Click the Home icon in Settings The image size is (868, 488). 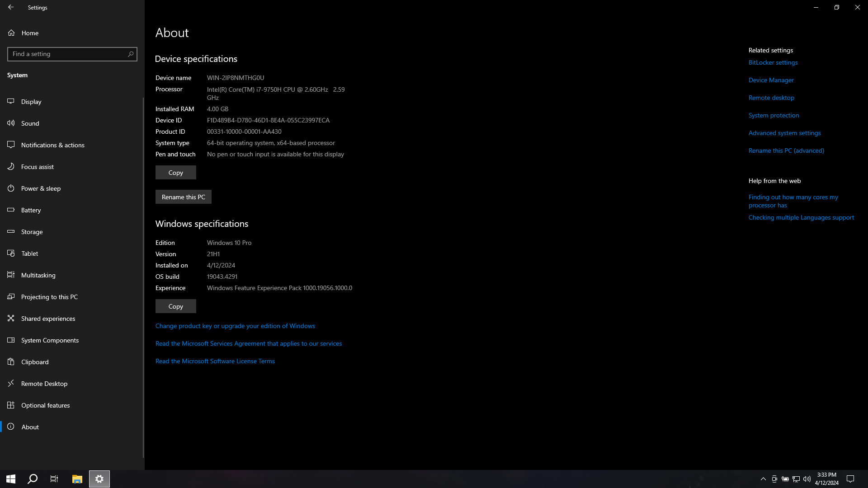click(11, 33)
